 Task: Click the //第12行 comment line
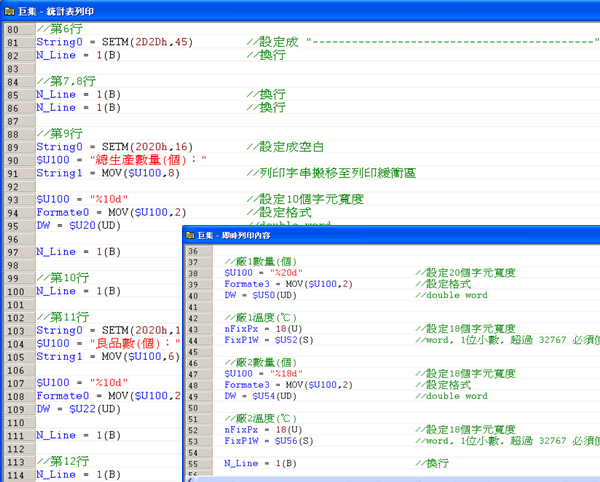(62, 461)
